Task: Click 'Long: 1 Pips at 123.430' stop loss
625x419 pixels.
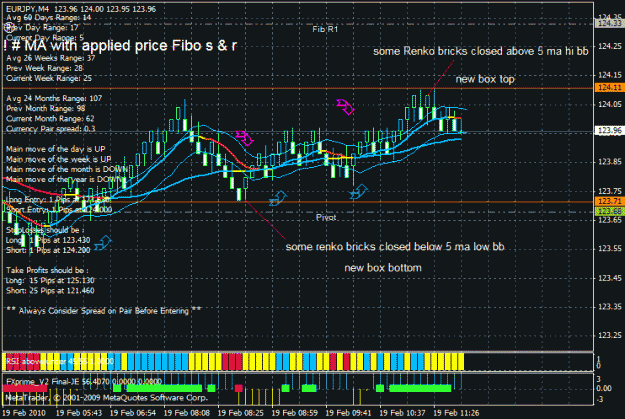Action: pos(48,240)
